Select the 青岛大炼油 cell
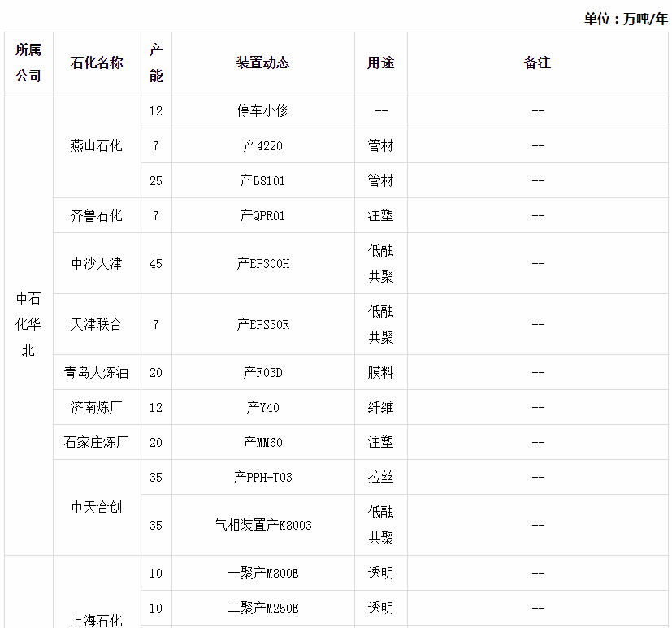The image size is (672, 628). point(97,372)
